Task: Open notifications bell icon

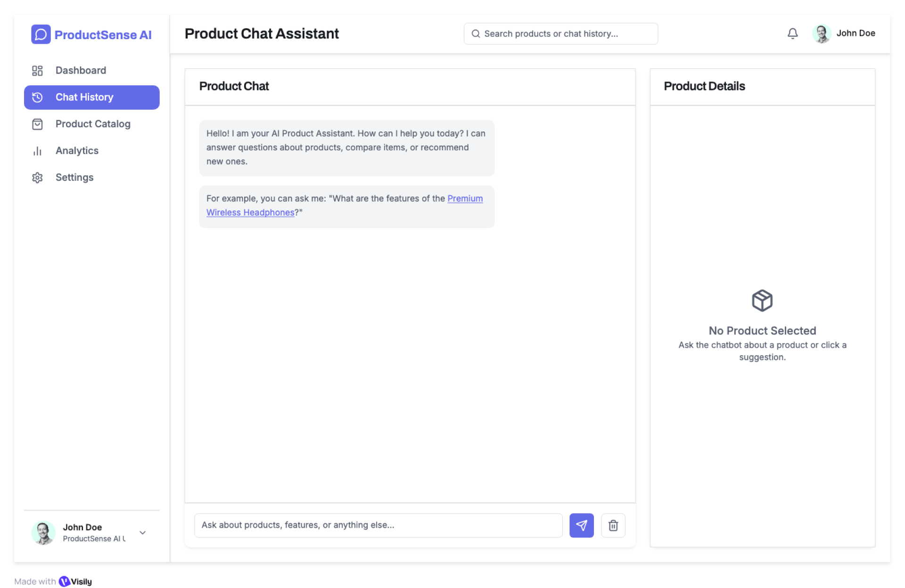Action: pos(792,33)
